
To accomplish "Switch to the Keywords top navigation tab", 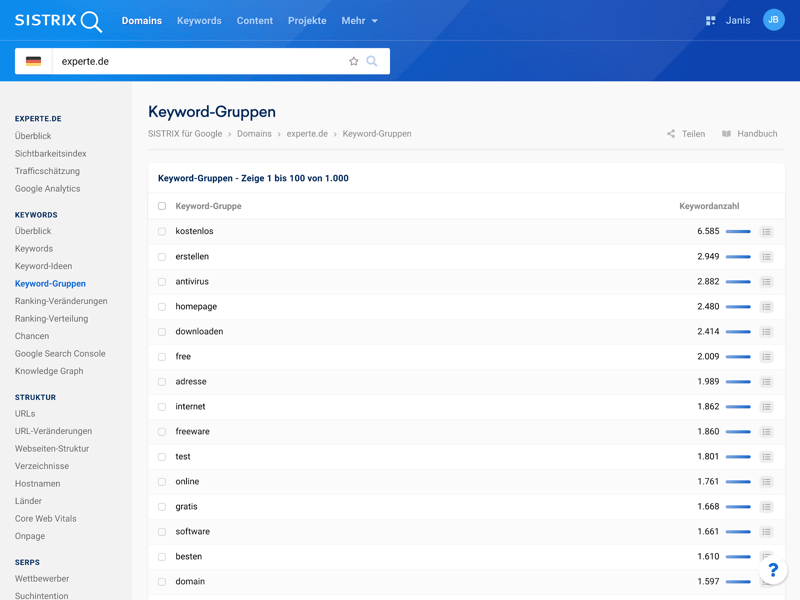I will pos(199,21).
